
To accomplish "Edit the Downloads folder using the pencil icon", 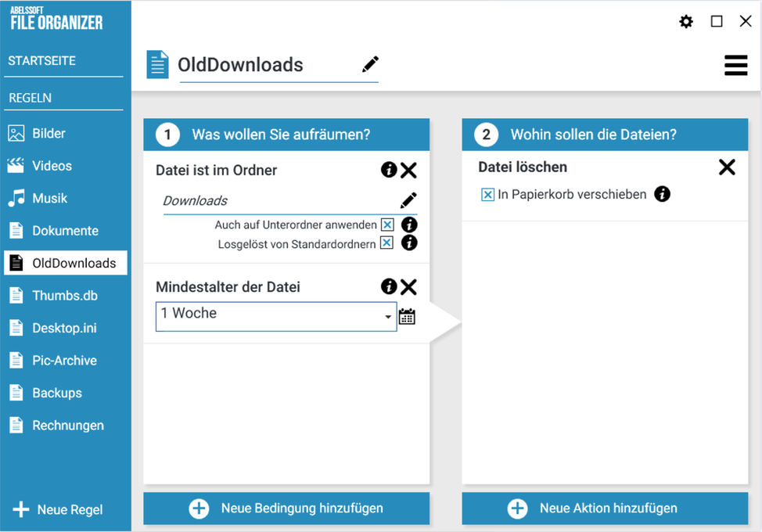I will coord(408,200).
